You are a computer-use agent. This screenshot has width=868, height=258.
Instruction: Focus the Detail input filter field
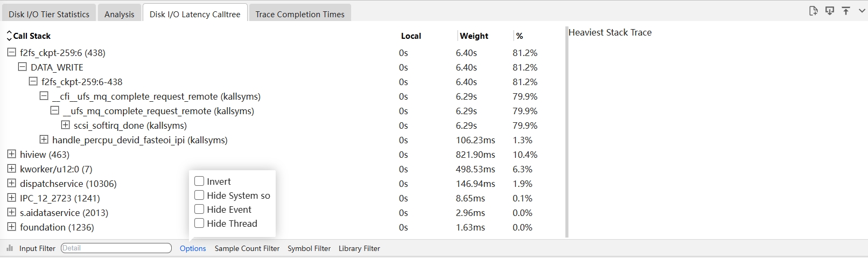[116, 248]
